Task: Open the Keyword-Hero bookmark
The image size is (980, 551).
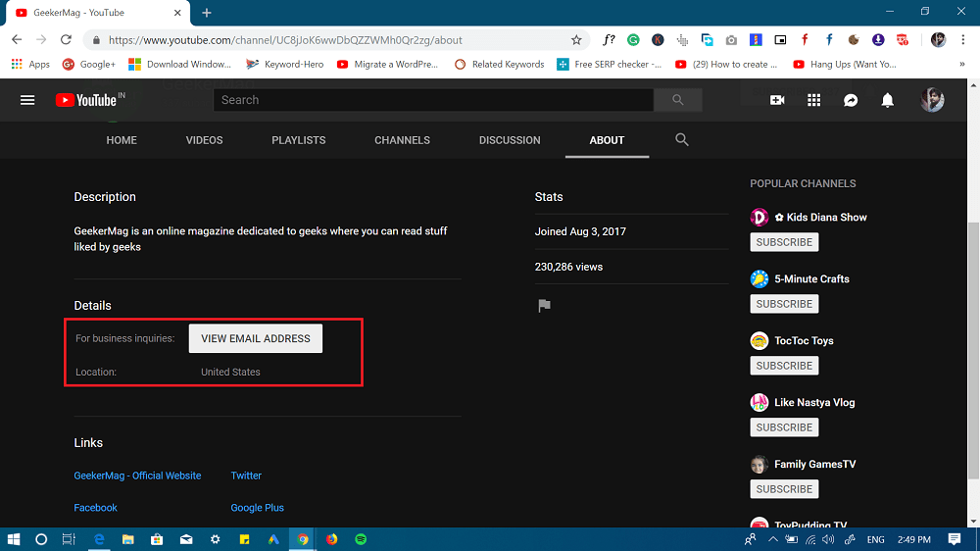Action: point(285,65)
